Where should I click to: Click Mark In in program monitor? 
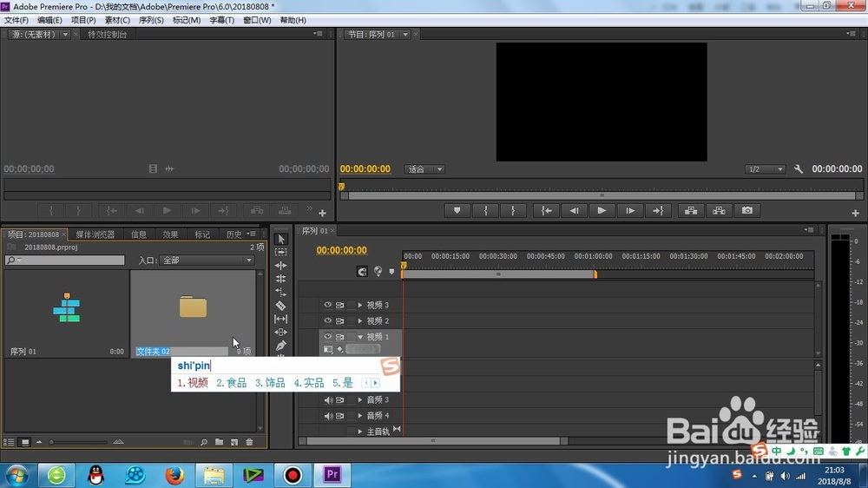[x=485, y=210]
